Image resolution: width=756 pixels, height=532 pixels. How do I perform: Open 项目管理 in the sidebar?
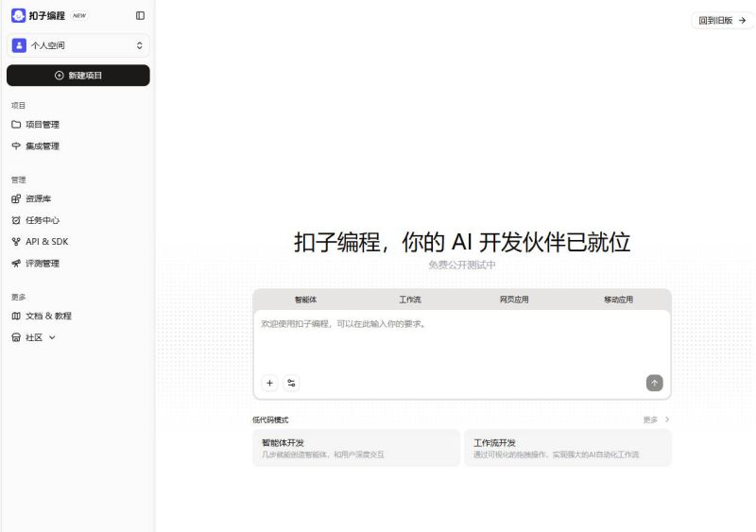coord(43,125)
